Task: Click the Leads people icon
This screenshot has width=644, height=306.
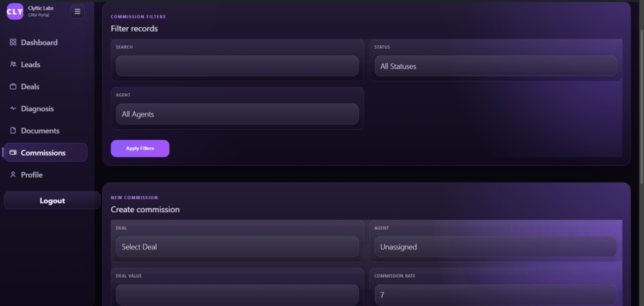Action: point(13,64)
